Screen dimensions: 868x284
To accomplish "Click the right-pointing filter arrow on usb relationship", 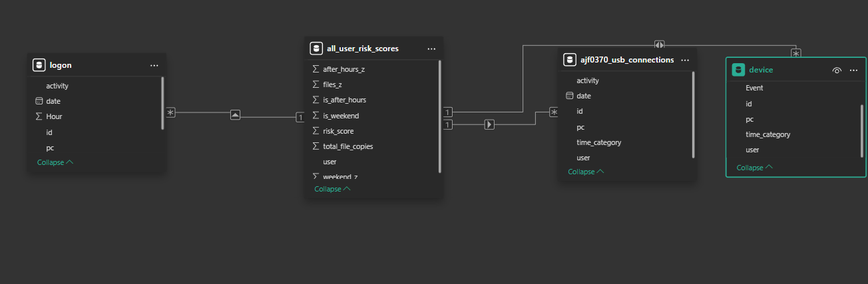I will point(489,124).
